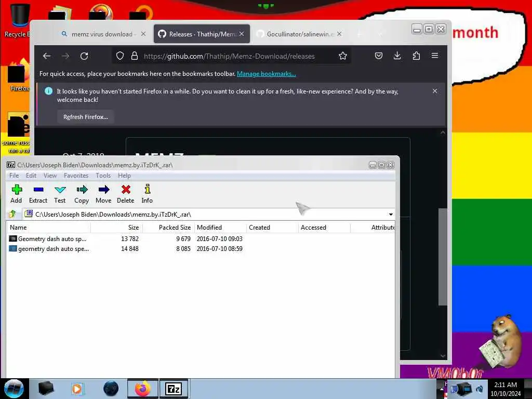The width and height of the screenshot is (532, 399).
Task: Open the Firefox desktop shortcut
Action: pyautogui.click(x=19, y=76)
